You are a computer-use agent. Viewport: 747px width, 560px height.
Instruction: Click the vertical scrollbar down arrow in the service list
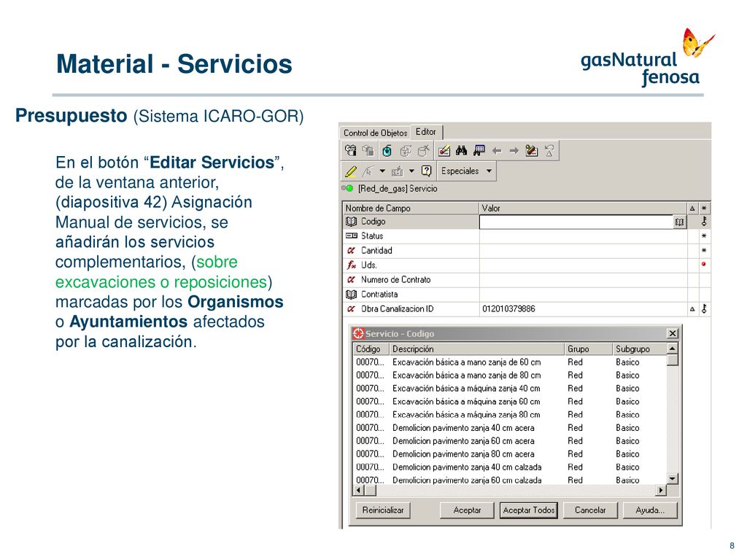pos(672,478)
